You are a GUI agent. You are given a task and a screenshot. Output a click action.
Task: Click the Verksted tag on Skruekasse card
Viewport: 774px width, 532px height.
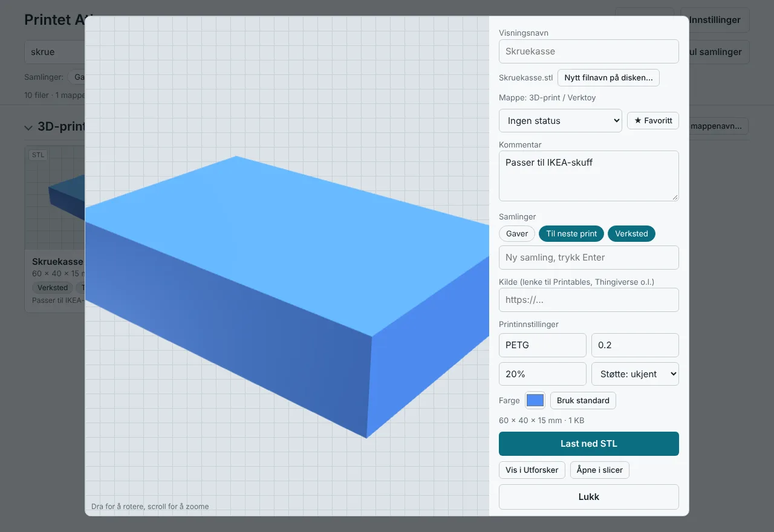53,288
